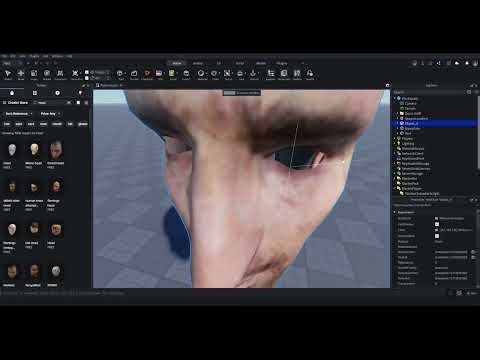Select Lighting in Explorer

pyautogui.click(x=408, y=143)
